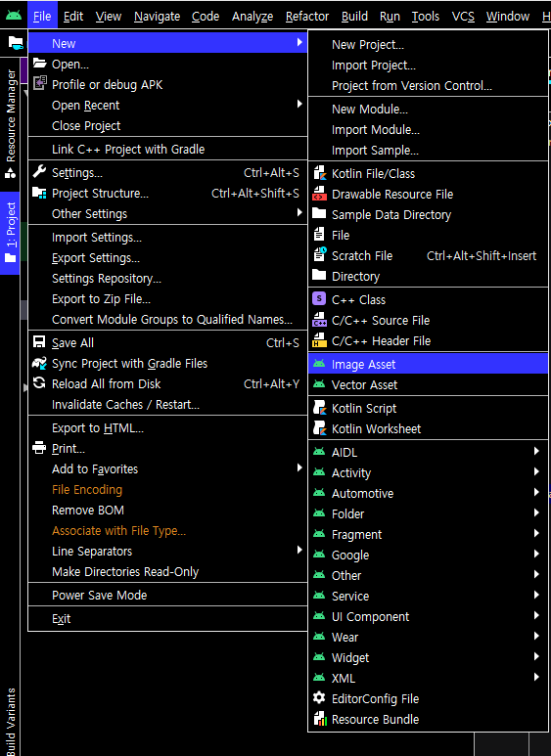Open the Navigate menu
Viewport: 551px width, 756px height.
click(157, 17)
